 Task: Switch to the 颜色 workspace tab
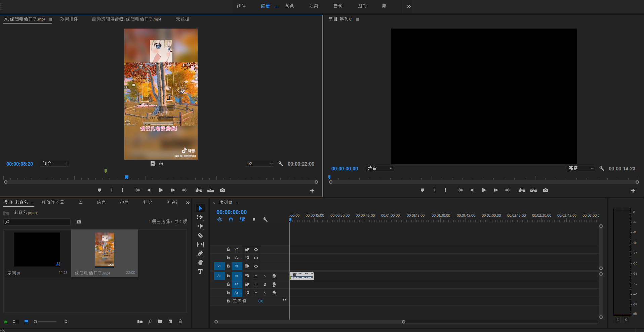[289, 6]
